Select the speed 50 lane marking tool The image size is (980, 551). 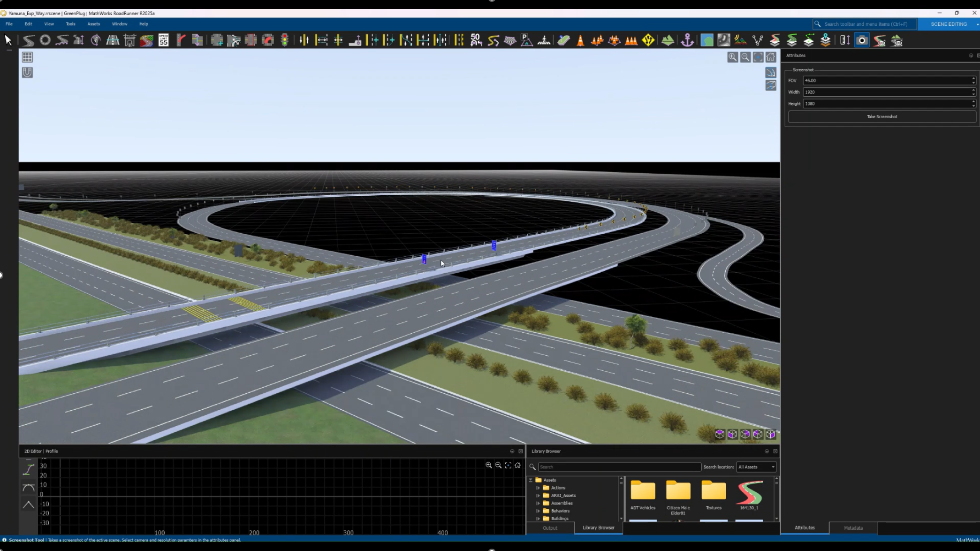click(x=476, y=40)
